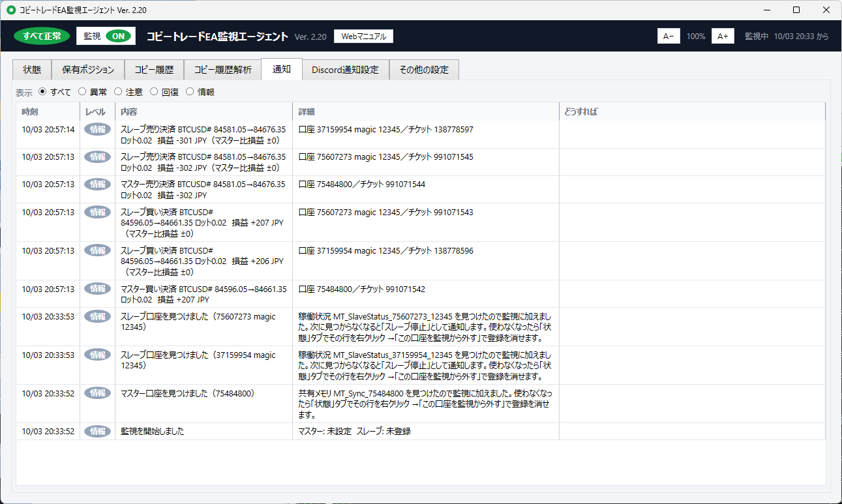Image resolution: width=842 pixels, height=504 pixels.
Task: Select the 情報 badge in the 20:57:14 row
Action: (x=97, y=129)
